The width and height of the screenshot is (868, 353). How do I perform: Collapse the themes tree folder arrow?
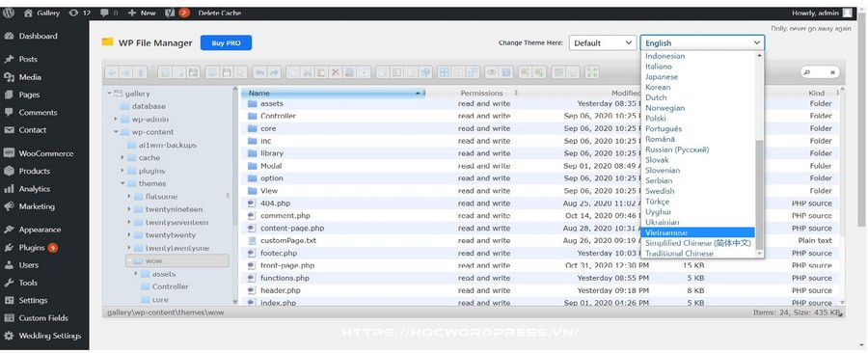point(122,183)
